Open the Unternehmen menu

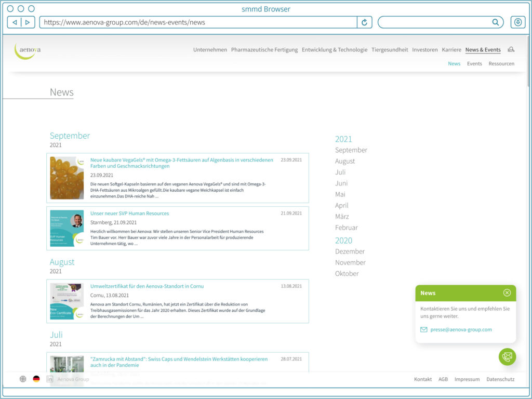pos(210,49)
